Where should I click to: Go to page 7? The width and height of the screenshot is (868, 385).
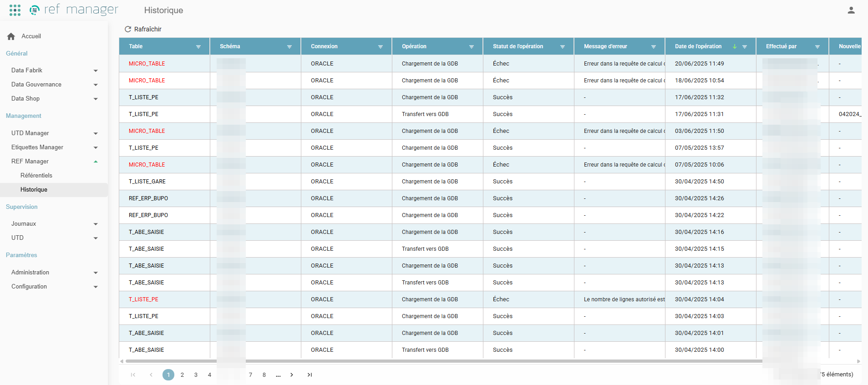tap(250, 375)
